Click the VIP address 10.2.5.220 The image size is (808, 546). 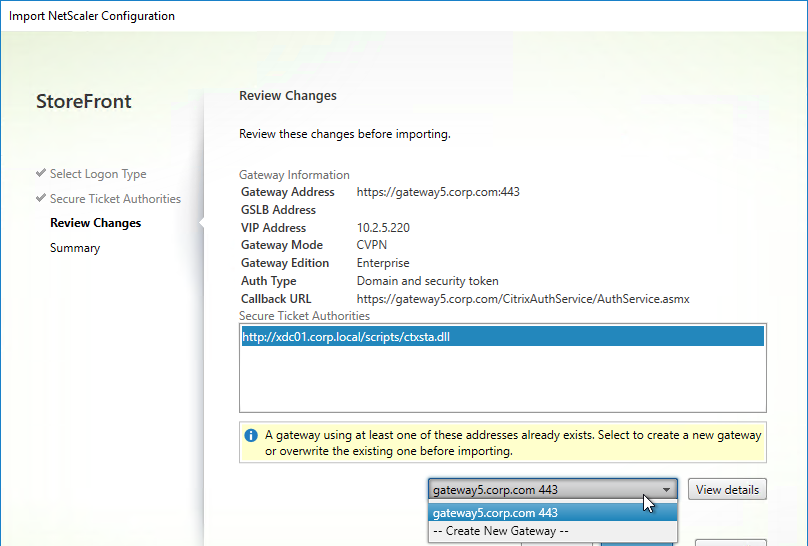click(x=383, y=228)
